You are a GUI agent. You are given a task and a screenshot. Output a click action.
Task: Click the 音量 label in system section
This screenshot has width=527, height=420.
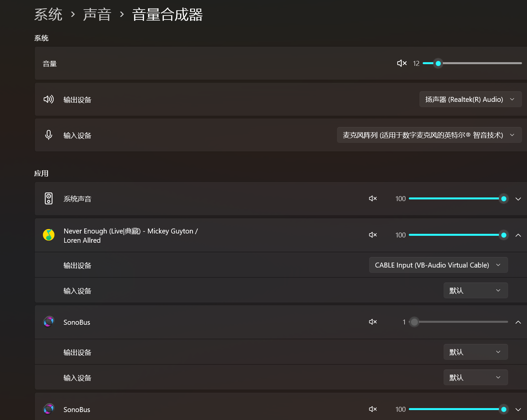tap(50, 63)
